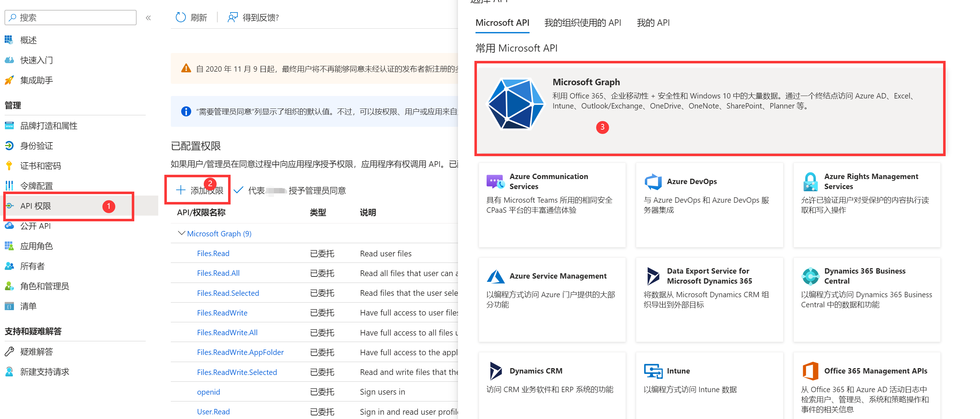Click the 应用角色 icon
The height and width of the screenshot is (419, 980).
coord(9,246)
